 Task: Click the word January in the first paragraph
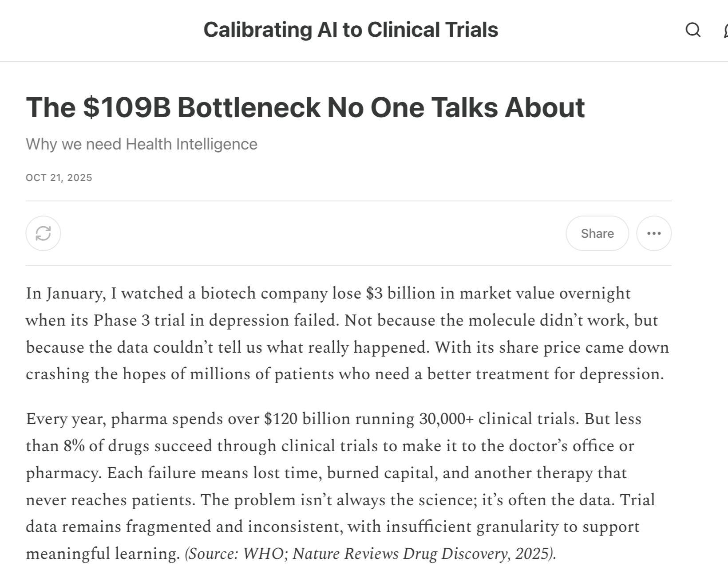(75, 294)
